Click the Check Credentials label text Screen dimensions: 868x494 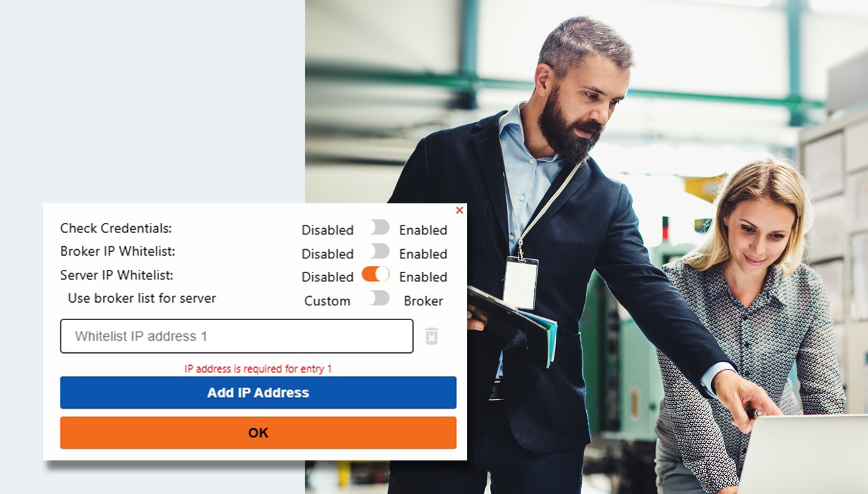[116, 228]
